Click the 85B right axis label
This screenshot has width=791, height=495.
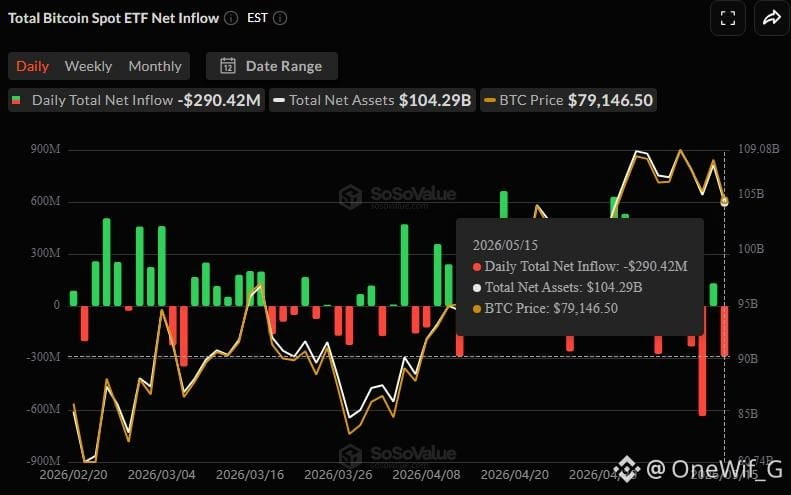748,414
